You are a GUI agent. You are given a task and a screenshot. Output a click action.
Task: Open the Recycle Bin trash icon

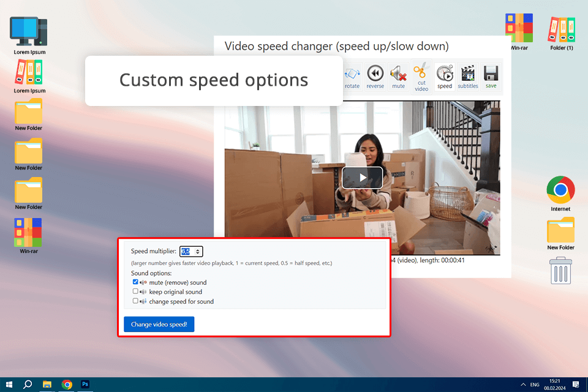point(560,271)
